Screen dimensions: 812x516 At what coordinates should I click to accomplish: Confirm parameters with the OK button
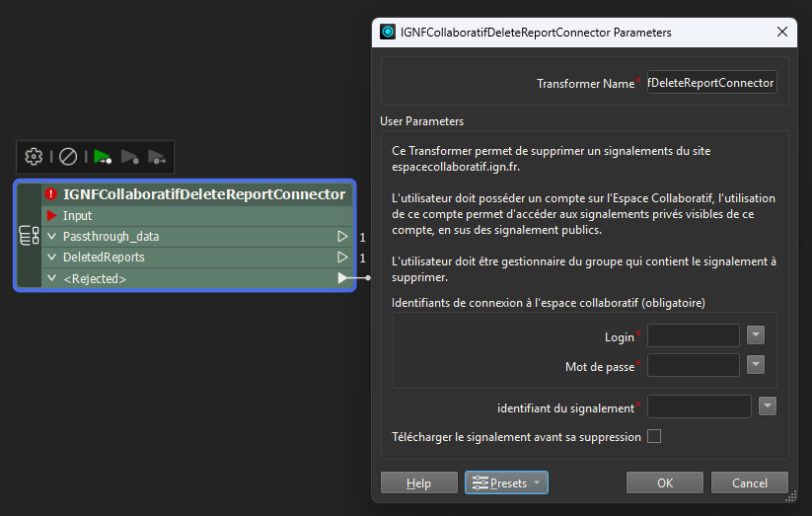665,482
